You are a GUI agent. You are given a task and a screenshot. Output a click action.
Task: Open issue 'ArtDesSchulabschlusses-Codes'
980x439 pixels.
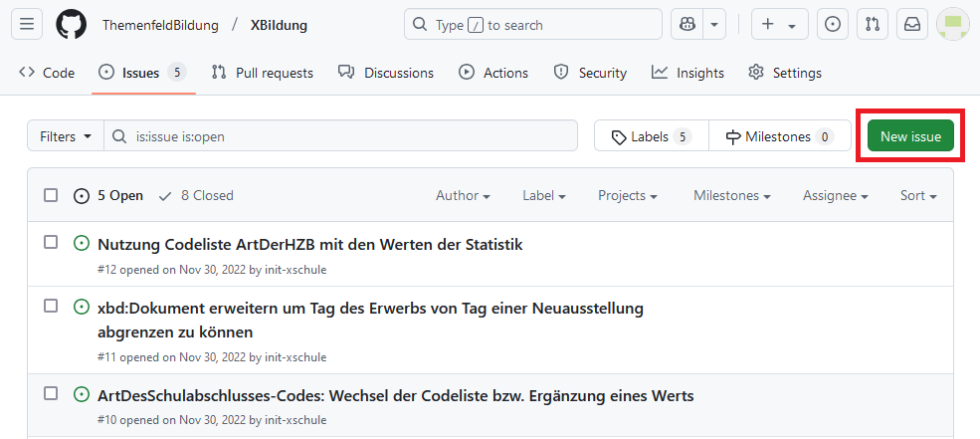(396, 396)
